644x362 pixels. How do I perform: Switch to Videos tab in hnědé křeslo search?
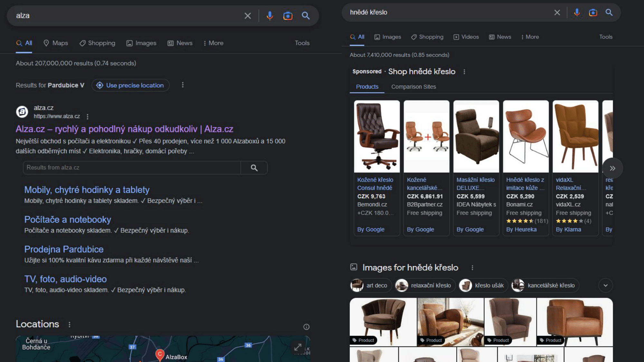pyautogui.click(x=466, y=37)
